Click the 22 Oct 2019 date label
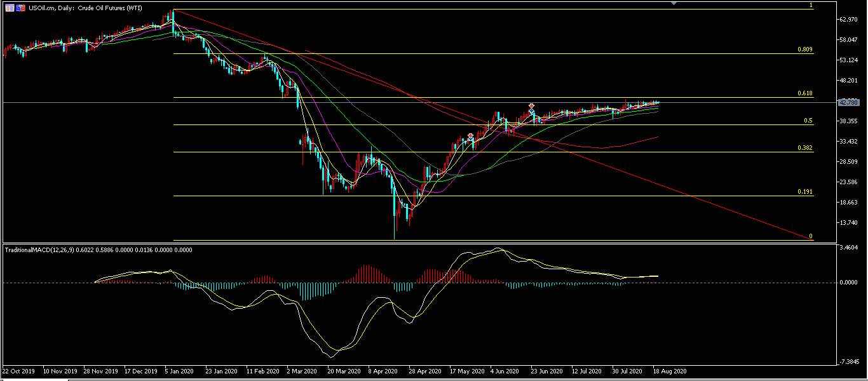Image resolution: width=868 pixels, height=381 pixels. [19, 371]
